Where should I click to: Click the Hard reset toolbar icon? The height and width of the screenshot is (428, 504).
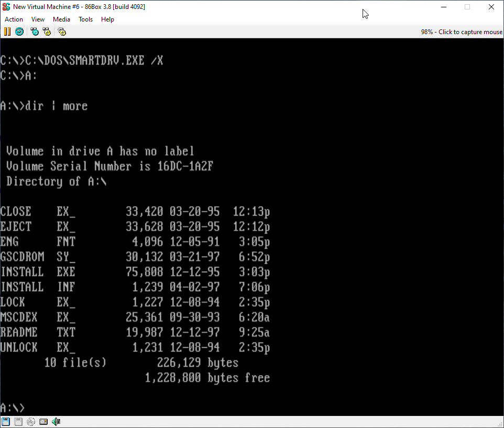click(19, 31)
